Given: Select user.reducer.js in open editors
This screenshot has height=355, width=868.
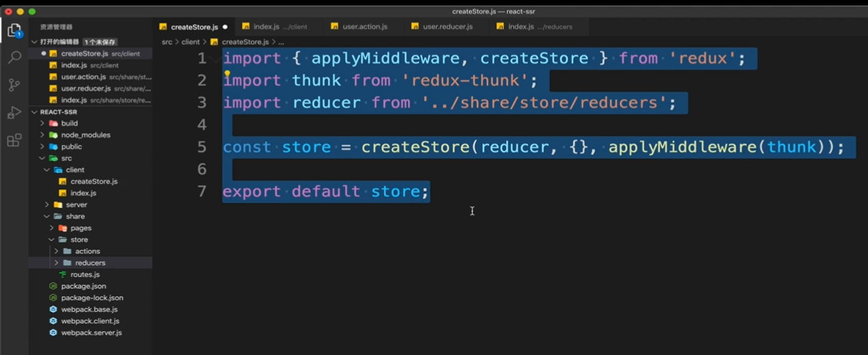Looking at the screenshot, I should tap(90, 89).
